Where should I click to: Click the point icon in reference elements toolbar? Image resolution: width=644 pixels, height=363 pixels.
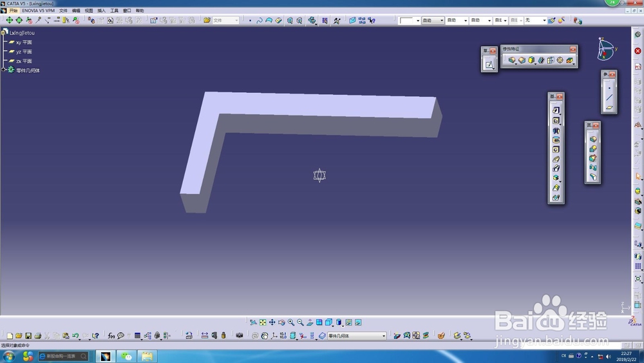(x=609, y=88)
